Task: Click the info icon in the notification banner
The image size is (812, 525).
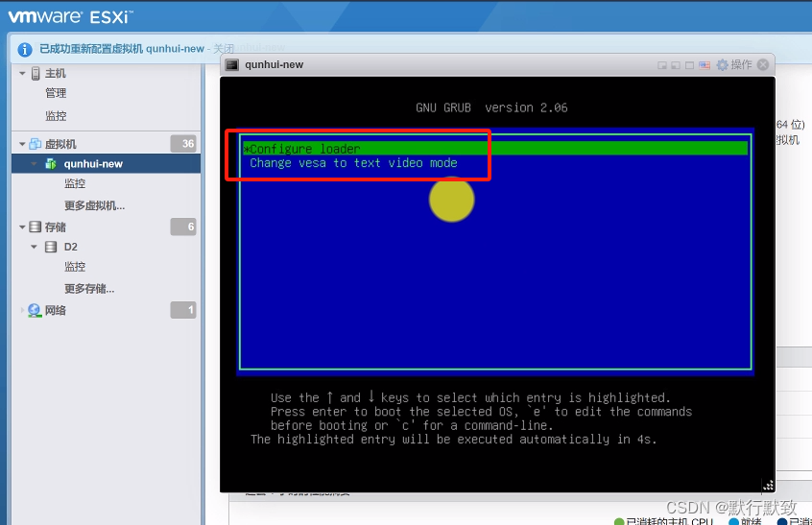Action: (x=25, y=50)
